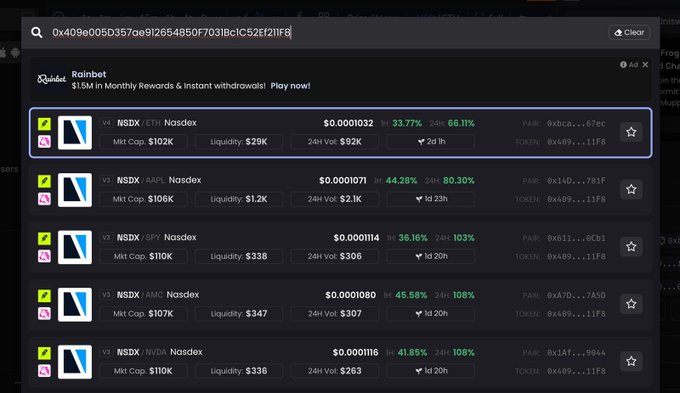Open the Nasdex logo on NSDX/AAPL row
Viewport: 680px width, 393px height.
(x=75, y=190)
